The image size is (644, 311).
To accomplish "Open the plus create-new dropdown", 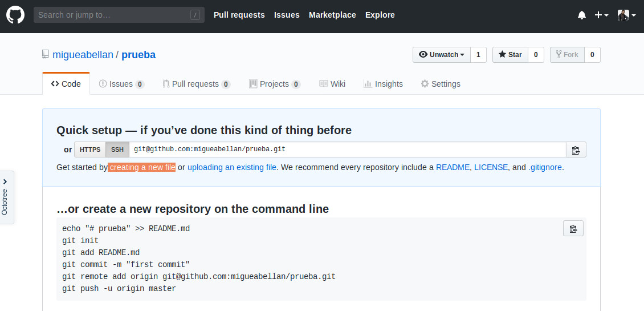I will click(x=601, y=15).
